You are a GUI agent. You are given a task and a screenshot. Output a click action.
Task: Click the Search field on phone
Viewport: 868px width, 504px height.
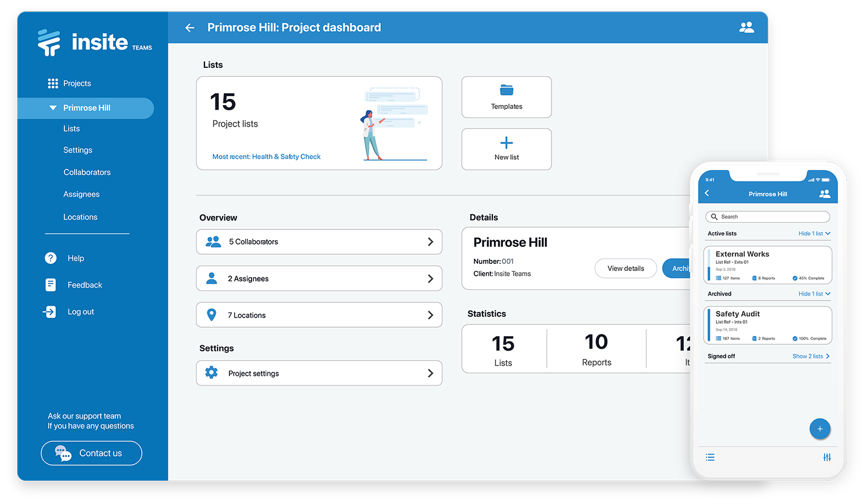pyautogui.click(x=767, y=217)
